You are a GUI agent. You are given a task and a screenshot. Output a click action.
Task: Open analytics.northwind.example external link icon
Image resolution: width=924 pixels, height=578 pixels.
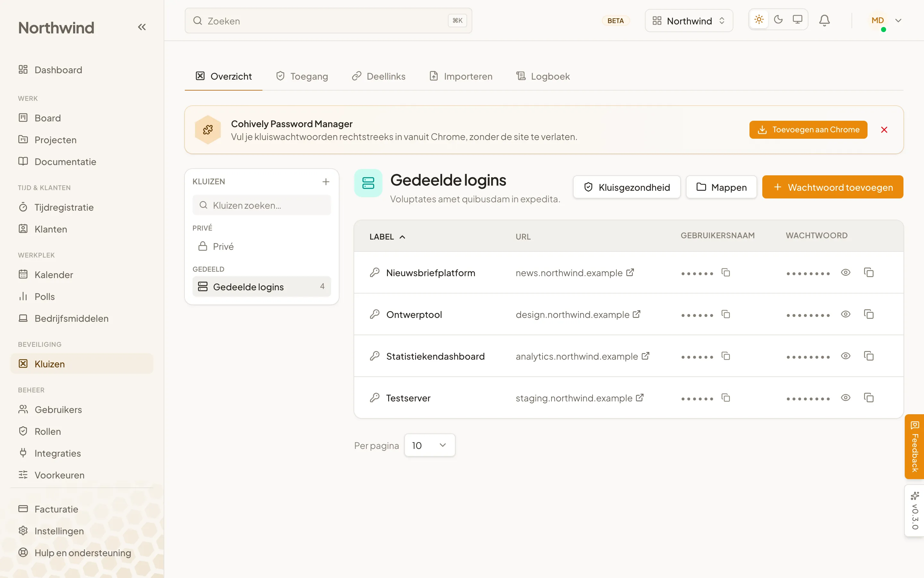[x=645, y=356]
